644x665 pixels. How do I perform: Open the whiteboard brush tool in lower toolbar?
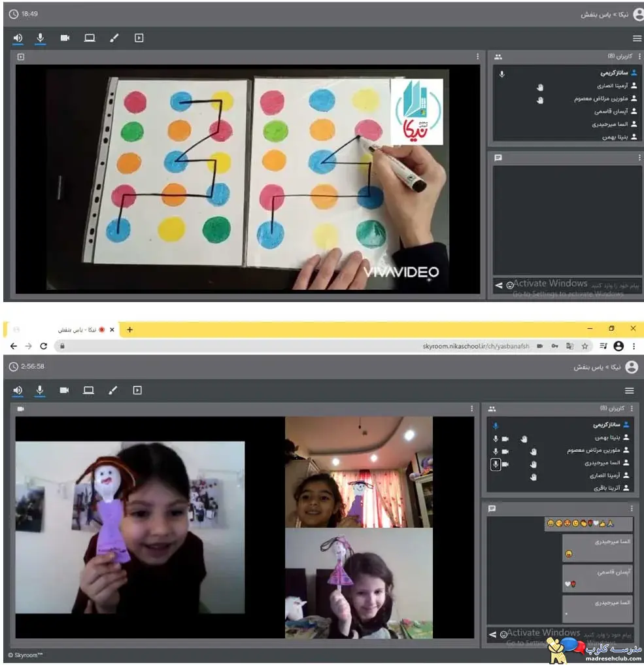(112, 390)
